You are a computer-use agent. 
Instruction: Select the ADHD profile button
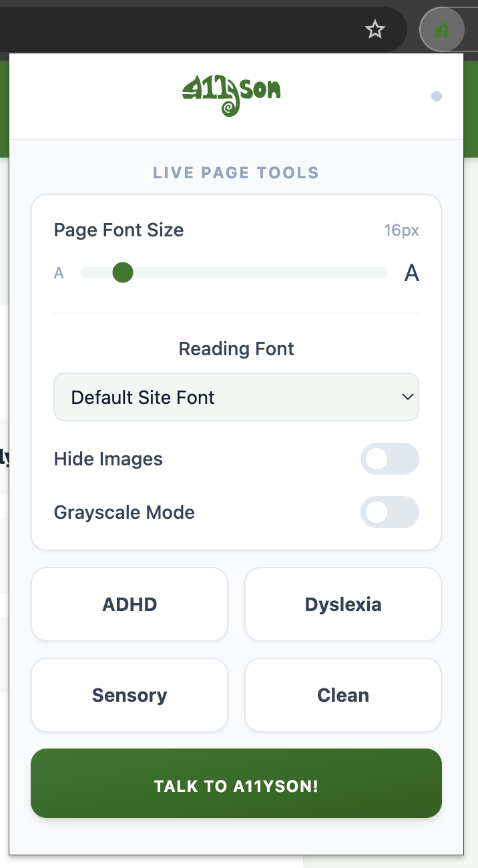[130, 604]
